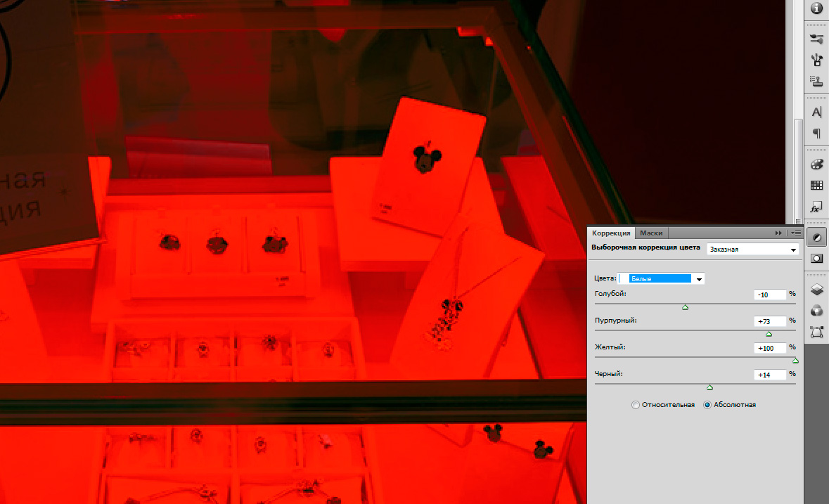This screenshot has width=829, height=504.
Task: Click the Желтый value field +100
Action: [x=770, y=348]
